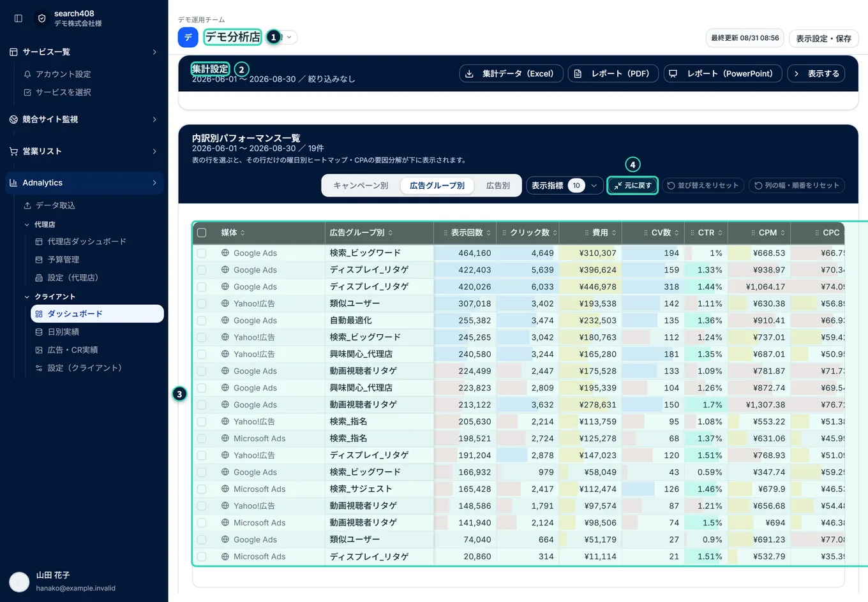Click 並び替えをリセット button
868x602 pixels.
[x=703, y=186]
